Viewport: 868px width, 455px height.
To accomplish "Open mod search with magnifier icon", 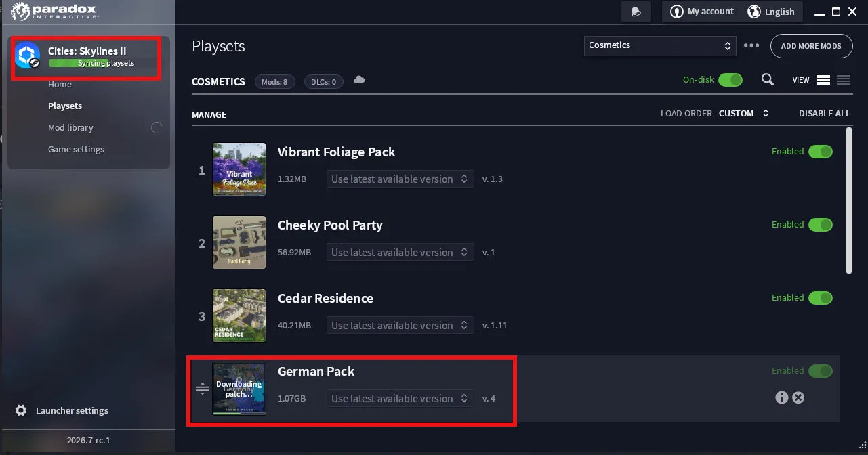I will 768,80.
